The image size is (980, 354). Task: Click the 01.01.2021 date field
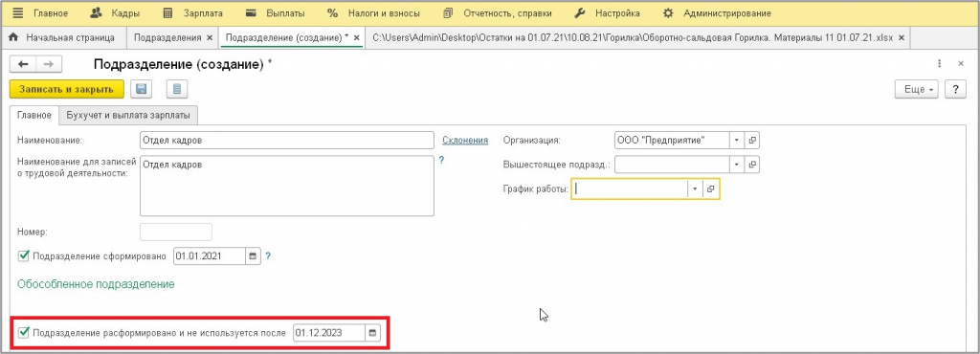click(x=210, y=256)
